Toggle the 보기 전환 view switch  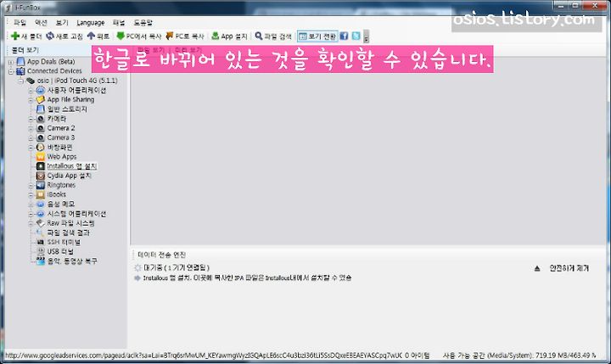click(x=317, y=36)
